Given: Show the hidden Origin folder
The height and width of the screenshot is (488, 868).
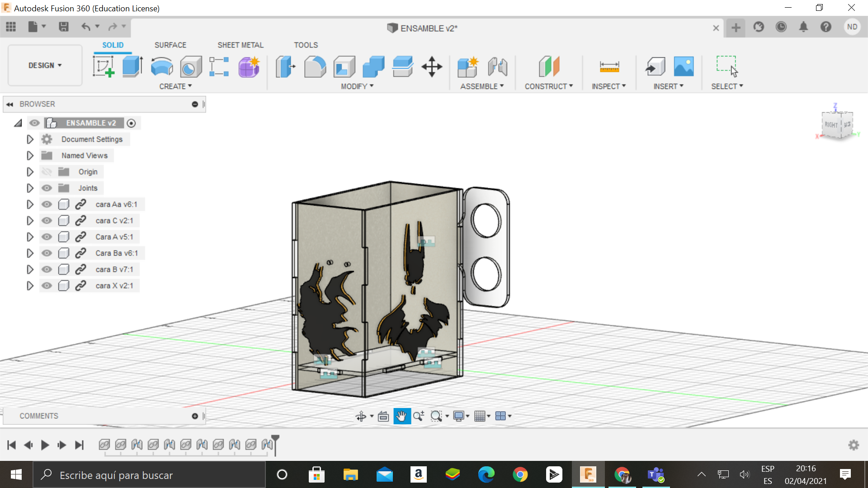Looking at the screenshot, I should click(x=47, y=172).
